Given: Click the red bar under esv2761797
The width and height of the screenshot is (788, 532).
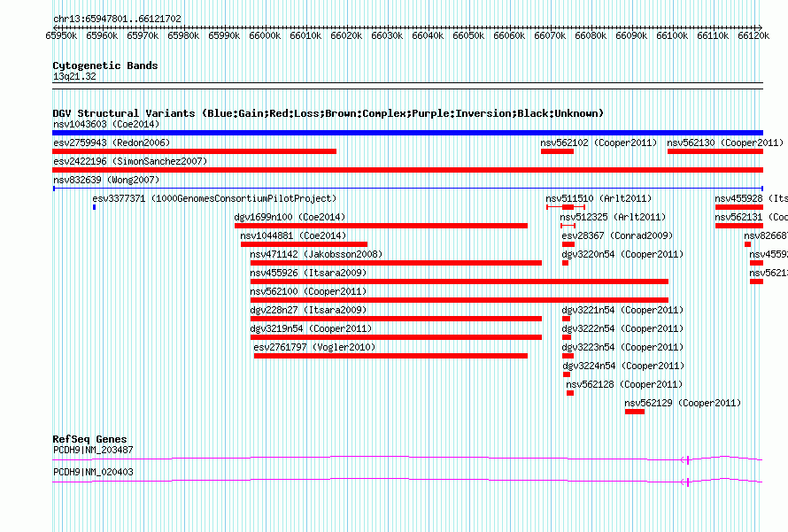Looking at the screenshot, I should tap(391, 356).
